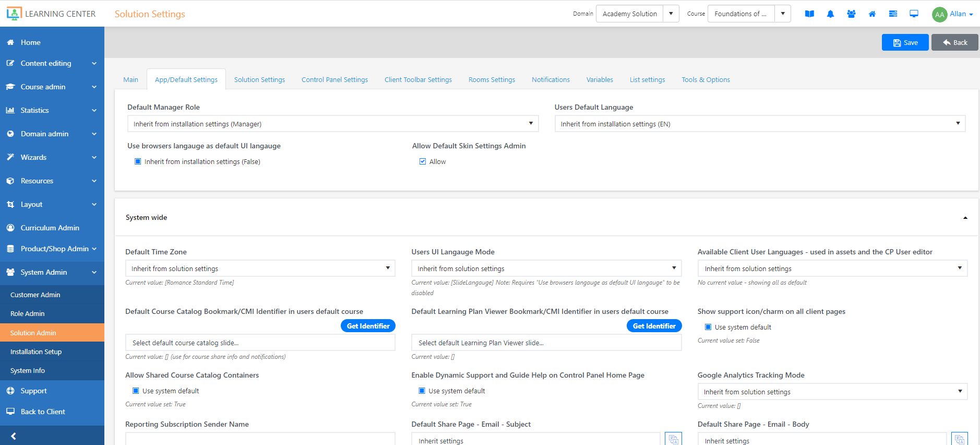The width and height of the screenshot is (980, 445).
Task: Click the Domain admin globe icon
Action: click(10, 134)
